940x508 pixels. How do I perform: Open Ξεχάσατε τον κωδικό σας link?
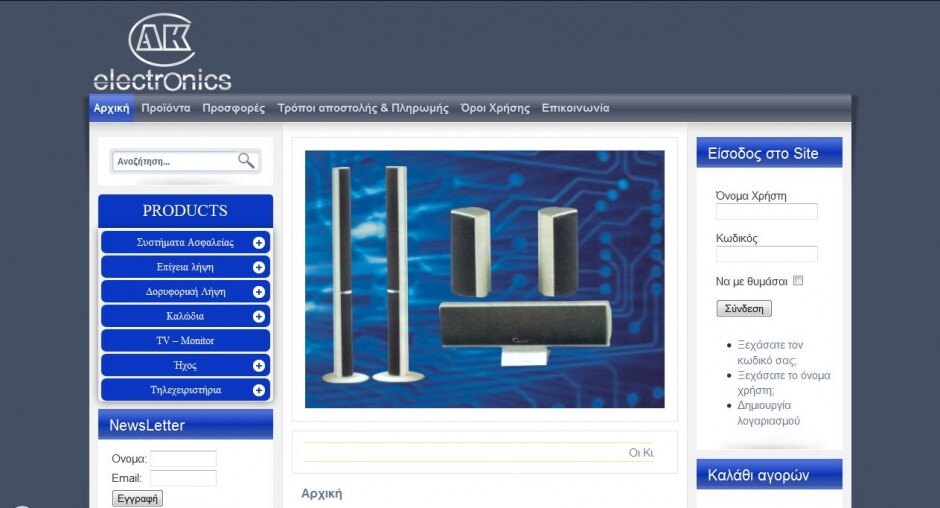coord(770,353)
